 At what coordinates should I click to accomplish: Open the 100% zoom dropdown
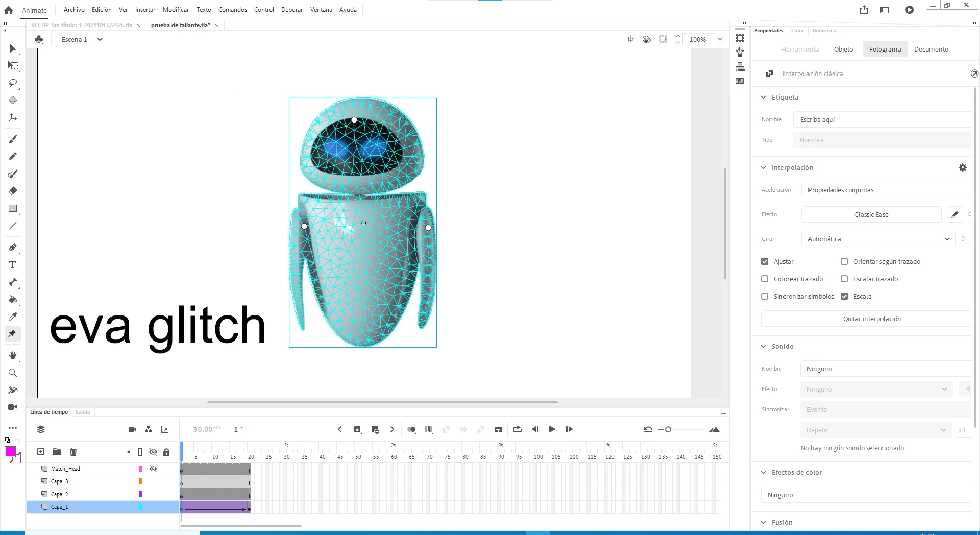coord(720,39)
